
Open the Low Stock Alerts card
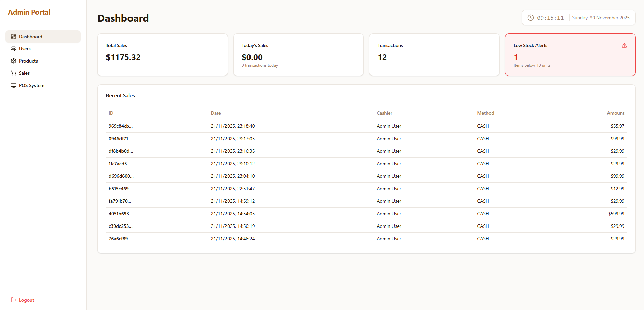[x=570, y=54]
